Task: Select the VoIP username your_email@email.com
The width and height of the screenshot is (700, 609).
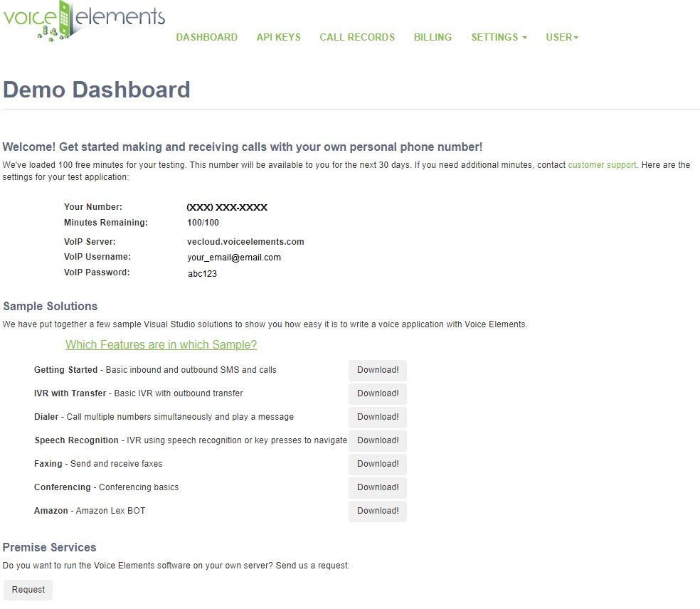Action: 234,258
